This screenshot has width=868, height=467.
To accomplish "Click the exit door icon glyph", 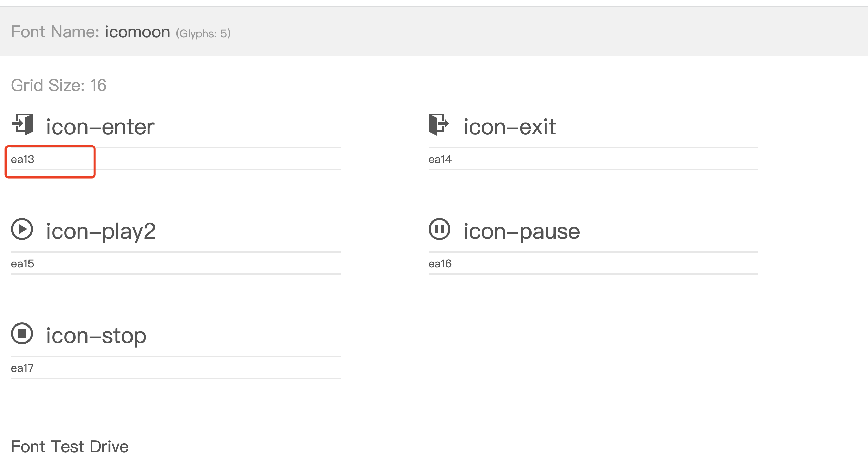I will pos(438,124).
